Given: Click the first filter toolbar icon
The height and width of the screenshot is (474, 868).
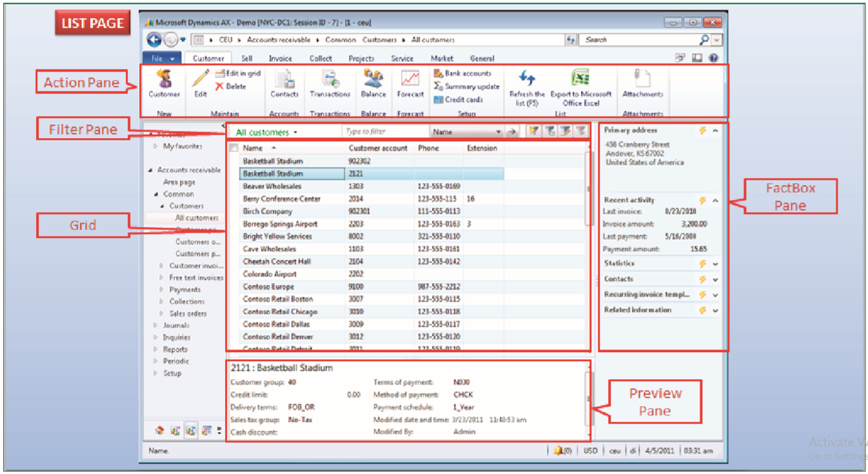Looking at the screenshot, I should [534, 132].
